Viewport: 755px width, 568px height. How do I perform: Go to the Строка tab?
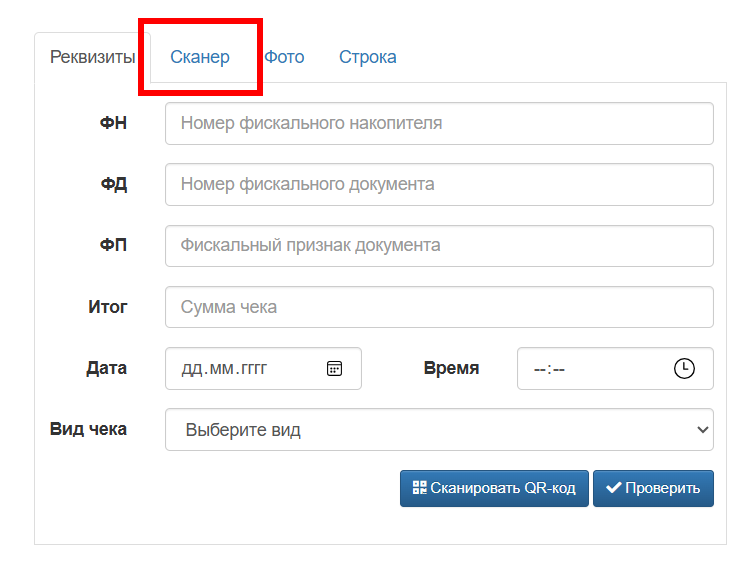367,57
